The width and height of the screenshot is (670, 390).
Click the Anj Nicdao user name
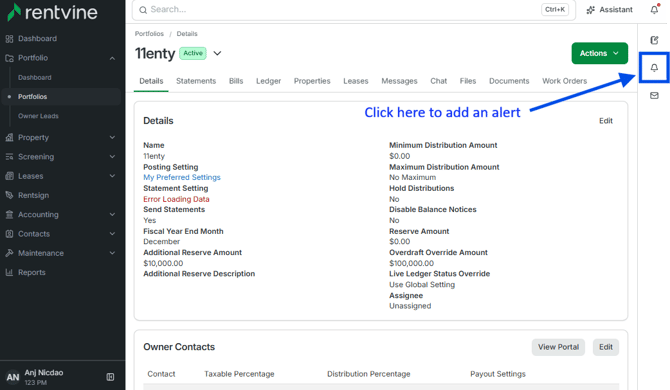44,372
